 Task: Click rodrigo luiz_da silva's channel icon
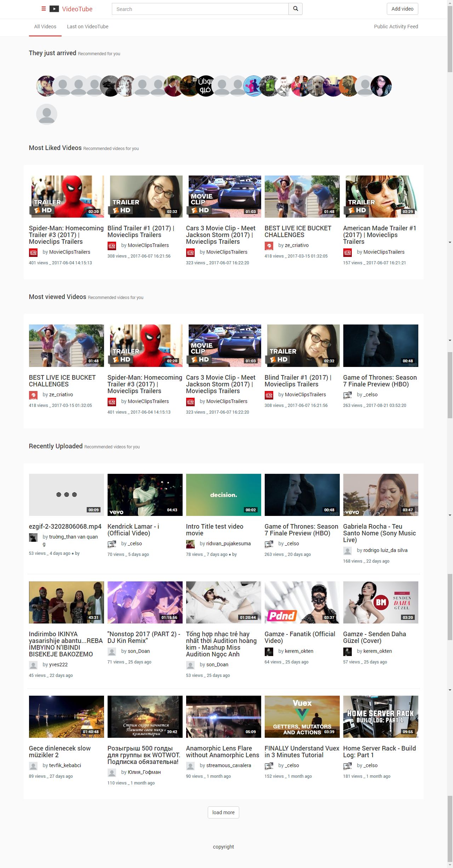tap(348, 551)
